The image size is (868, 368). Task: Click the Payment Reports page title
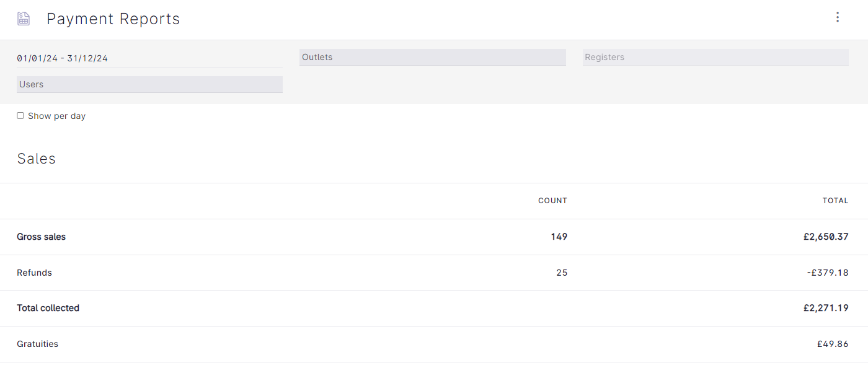point(113,19)
